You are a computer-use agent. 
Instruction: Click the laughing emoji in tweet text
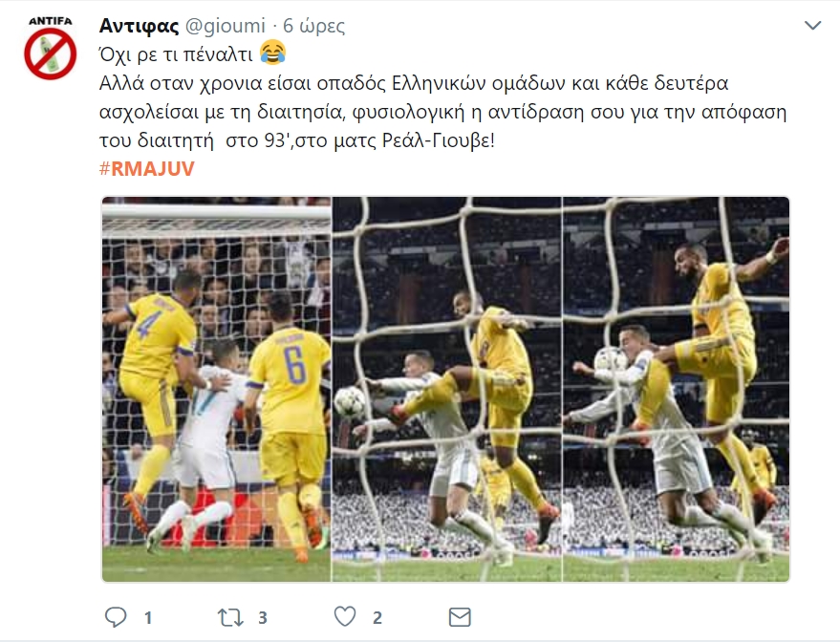coord(272,53)
